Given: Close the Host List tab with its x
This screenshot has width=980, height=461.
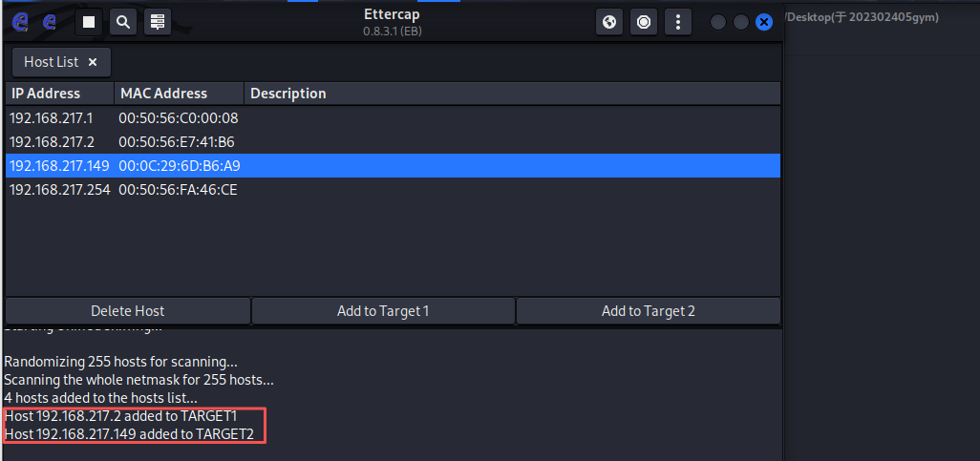Looking at the screenshot, I should [x=93, y=62].
